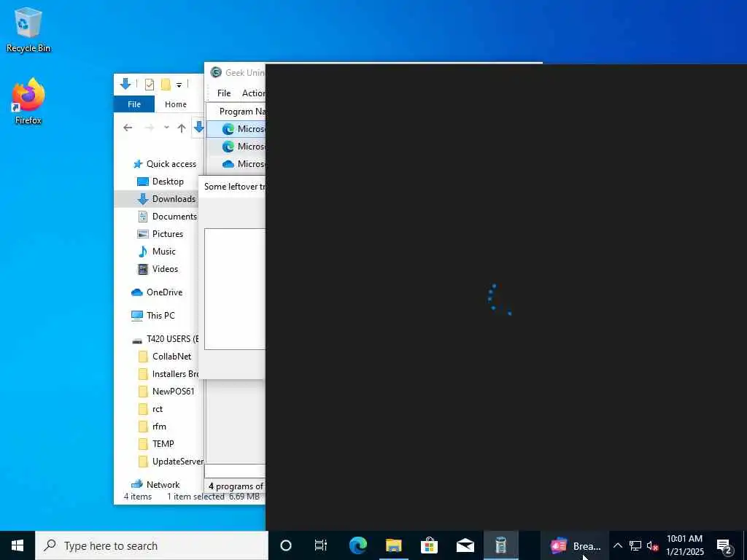
Task: Open the NewPOS61 folder in the tree
Action: (166, 392)
